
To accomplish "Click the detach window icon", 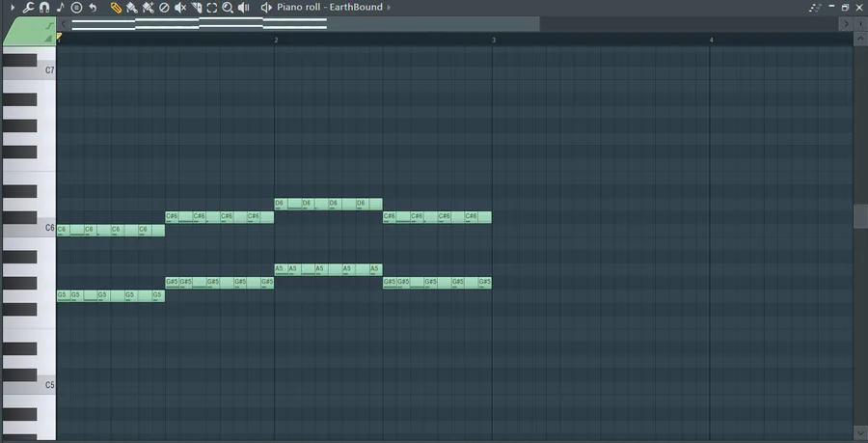I will tap(815, 8).
